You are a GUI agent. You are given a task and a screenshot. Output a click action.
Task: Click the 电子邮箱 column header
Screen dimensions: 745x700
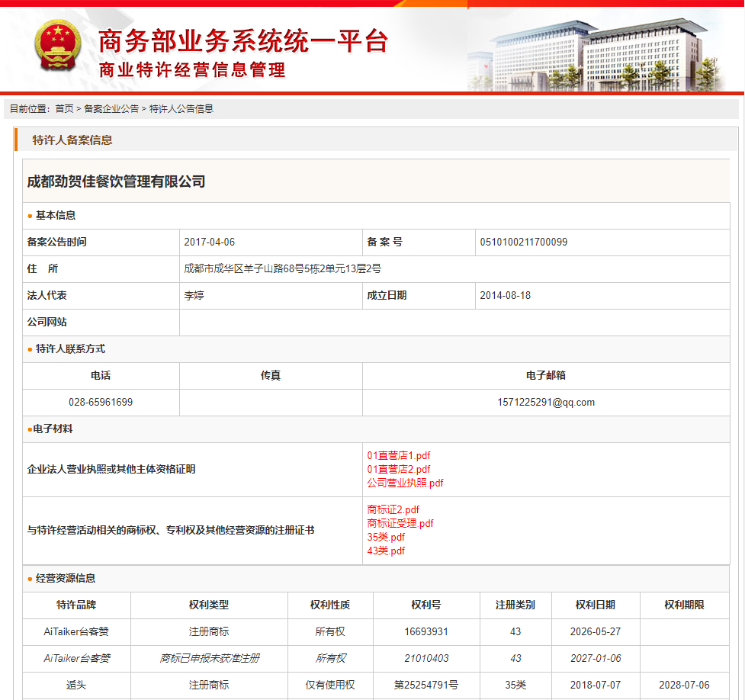point(546,375)
